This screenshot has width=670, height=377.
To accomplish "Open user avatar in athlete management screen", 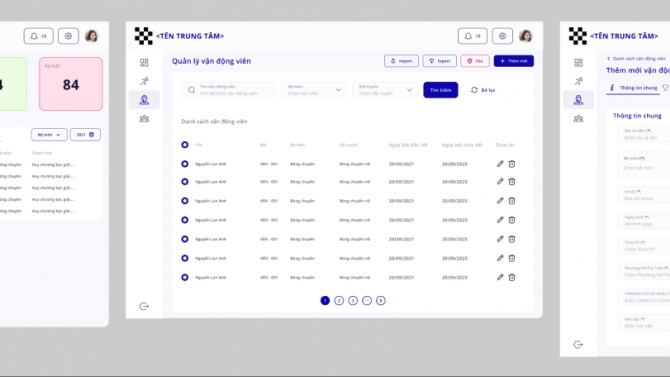I will click(x=526, y=36).
